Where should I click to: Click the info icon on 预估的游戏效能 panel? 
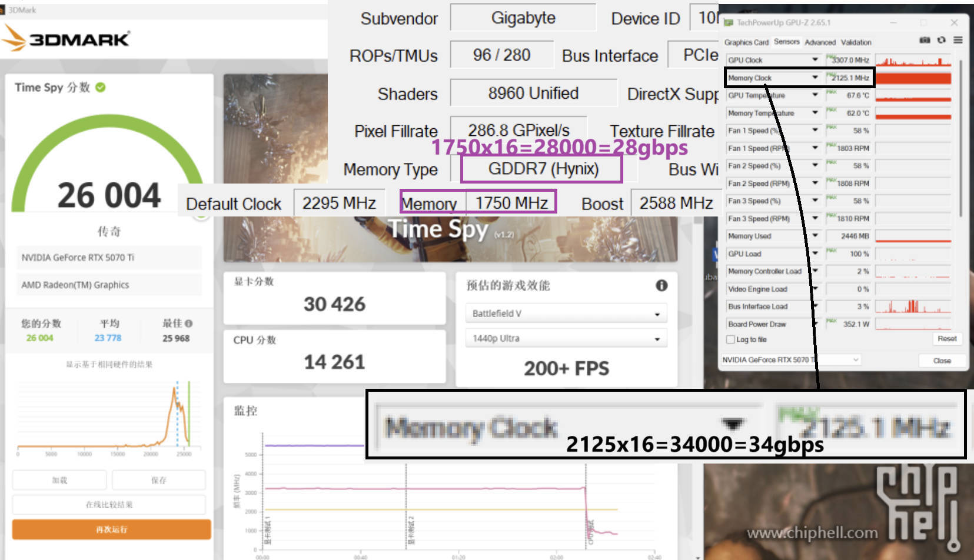click(x=661, y=286)
